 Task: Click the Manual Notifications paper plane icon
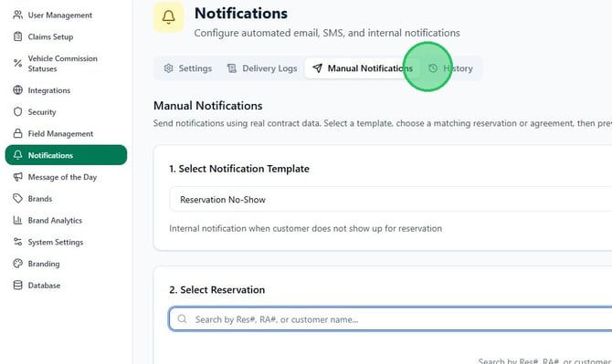click(317, 68)
